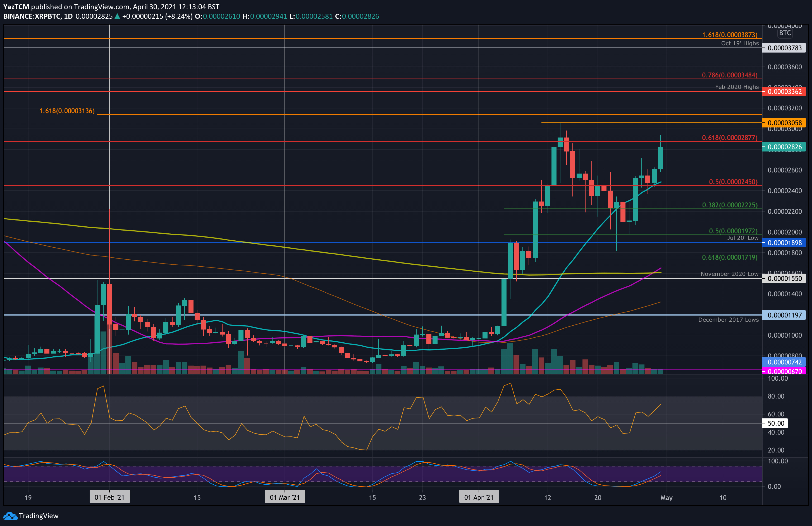
Task: Click the 0.00003600 price scale value
Action: point(784,67)
